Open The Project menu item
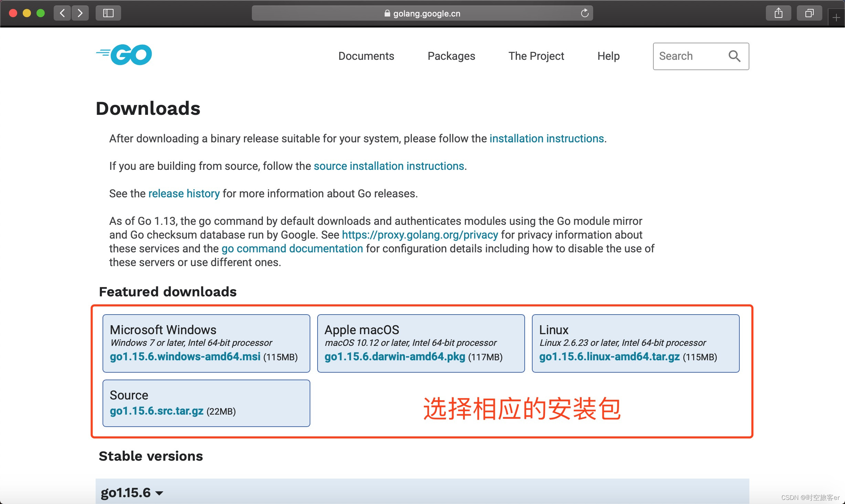This screenshot has height=504, width=845. point(536,56)
